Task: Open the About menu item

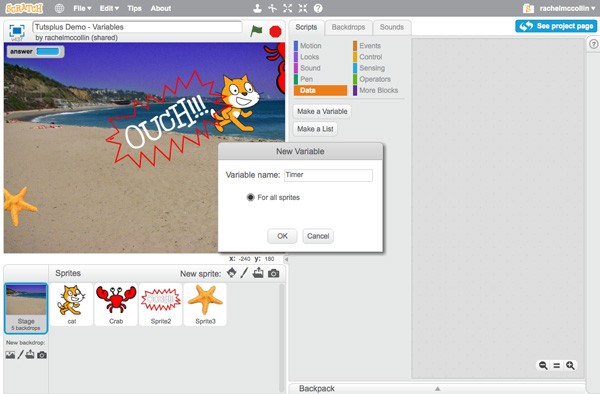Action: pyautogui.click(x=161, y=8)
